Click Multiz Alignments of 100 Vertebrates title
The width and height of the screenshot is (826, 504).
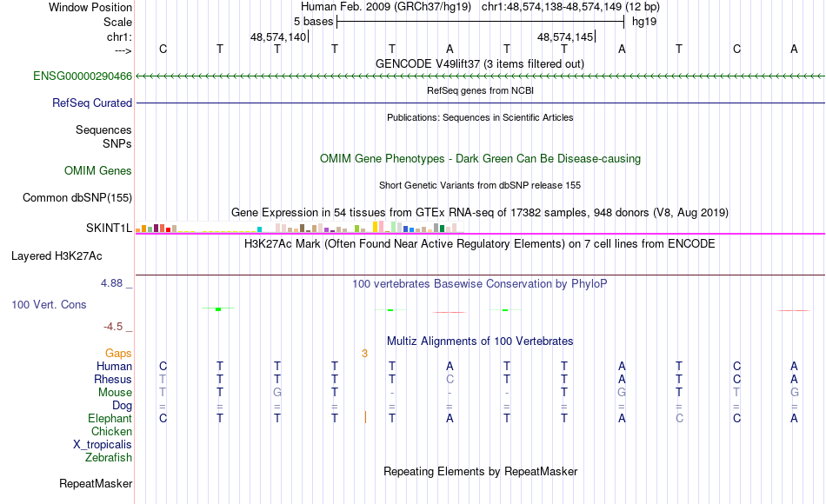(480, 342)
